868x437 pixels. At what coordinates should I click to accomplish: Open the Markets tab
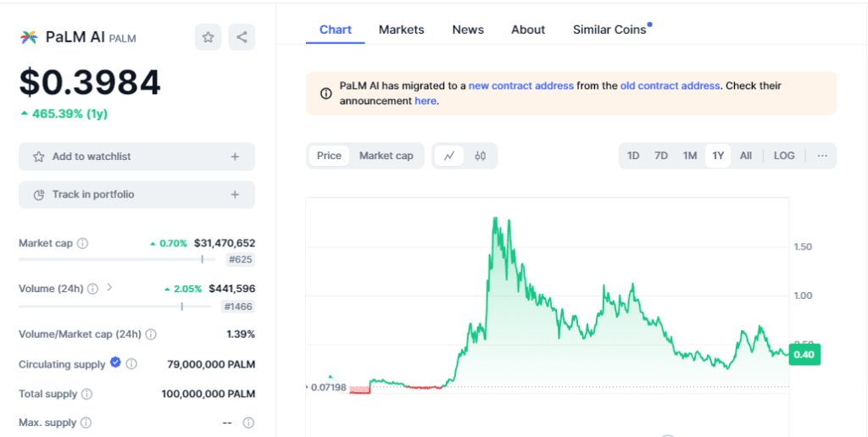401,30
